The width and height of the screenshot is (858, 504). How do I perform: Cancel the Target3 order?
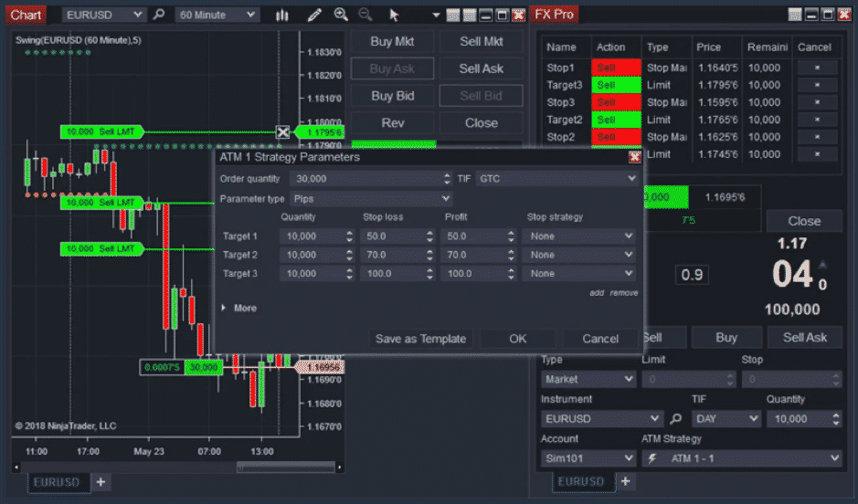(817, 85)
